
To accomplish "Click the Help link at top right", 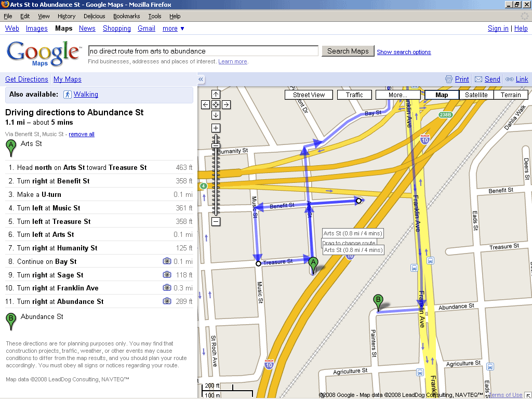I will pyautogui.click(x=521, y=29).
